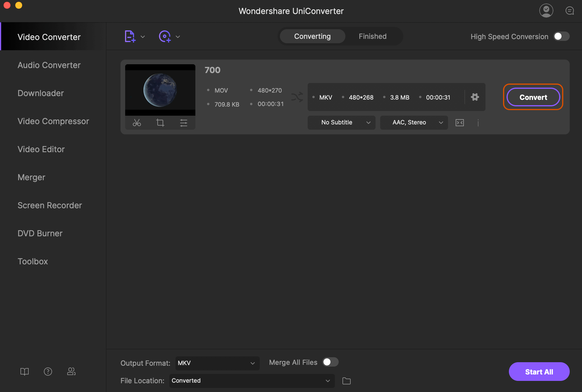This screenshot has height=392, width=582.
Task: Select the Trim (scissors) tool for video 700
Action: click(x=137, y=123)
